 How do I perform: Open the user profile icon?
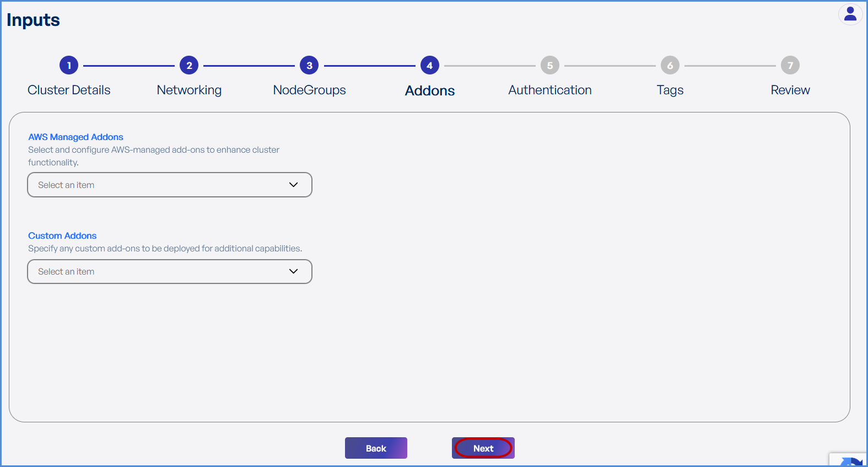pos(850,14)
